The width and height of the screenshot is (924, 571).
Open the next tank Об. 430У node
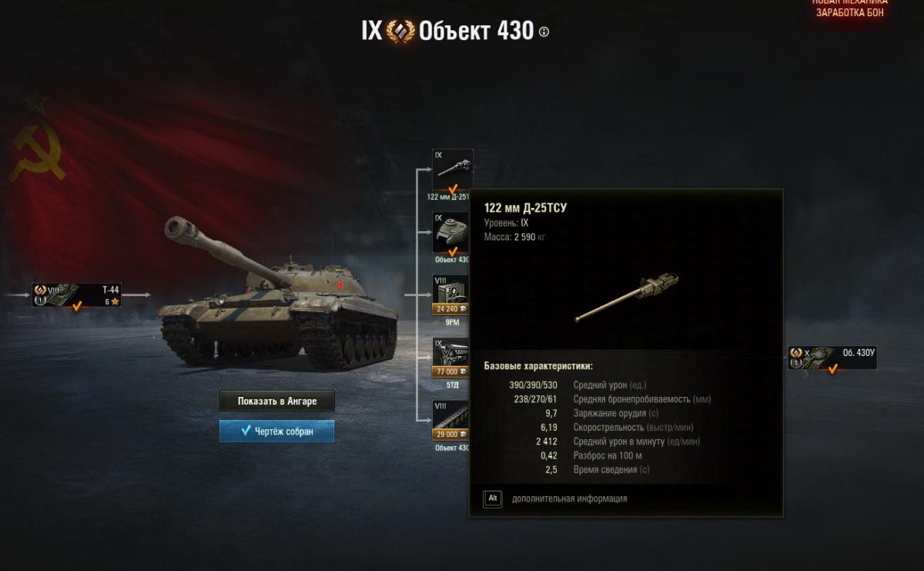[832, 358]
